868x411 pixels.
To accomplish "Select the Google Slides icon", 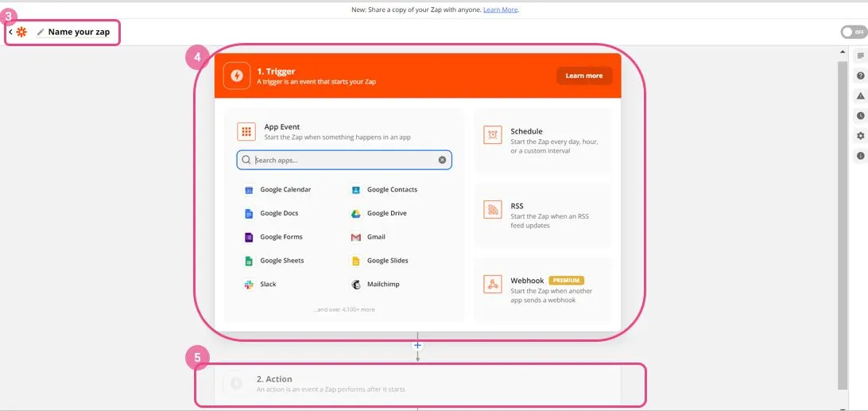I will [x=355, y=261].
